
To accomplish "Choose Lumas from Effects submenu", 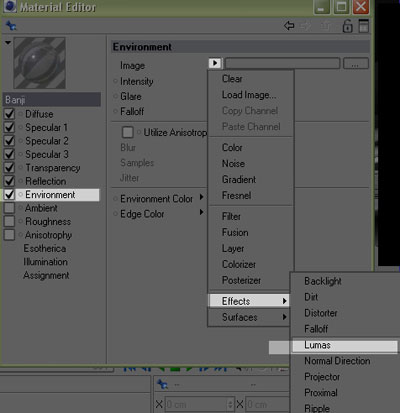I will tap(345, 345).
